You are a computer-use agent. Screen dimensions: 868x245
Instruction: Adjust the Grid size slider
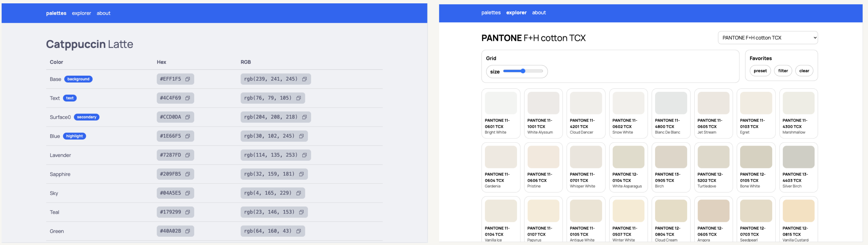523,71
